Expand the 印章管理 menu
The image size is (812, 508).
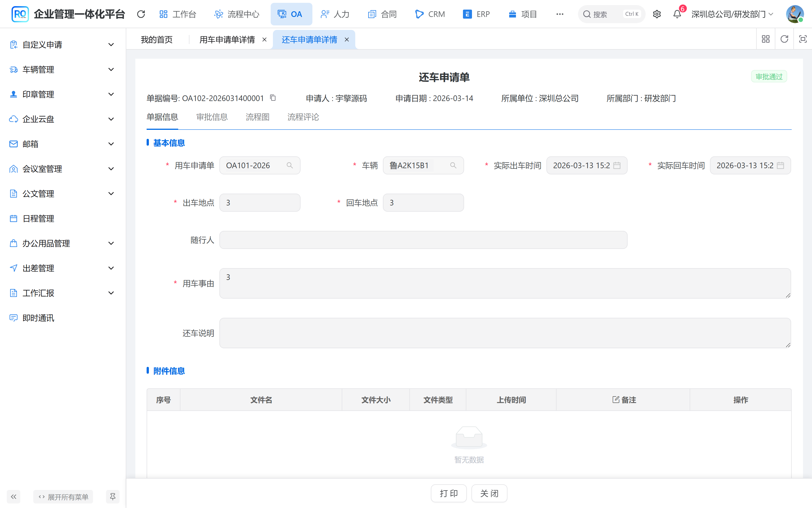click(63, 95)
